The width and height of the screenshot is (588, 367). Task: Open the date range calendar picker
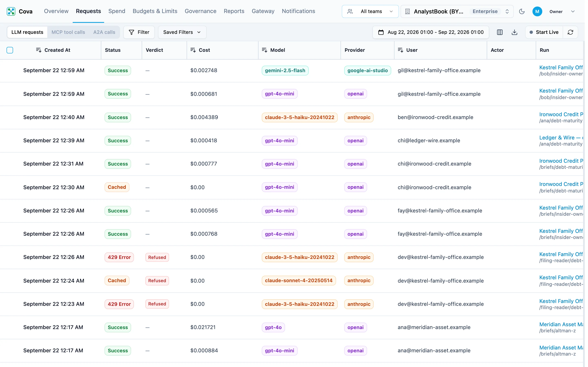431,32
